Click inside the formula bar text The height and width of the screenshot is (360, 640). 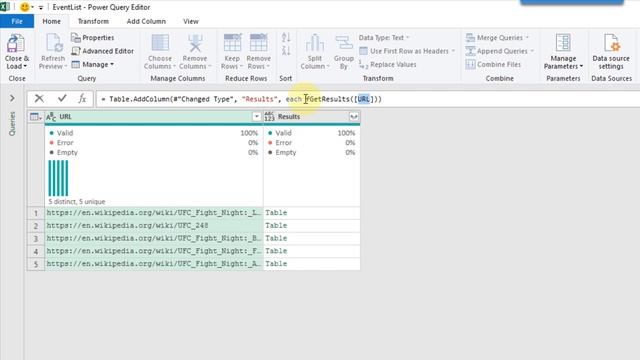click(x=241, y=99)
